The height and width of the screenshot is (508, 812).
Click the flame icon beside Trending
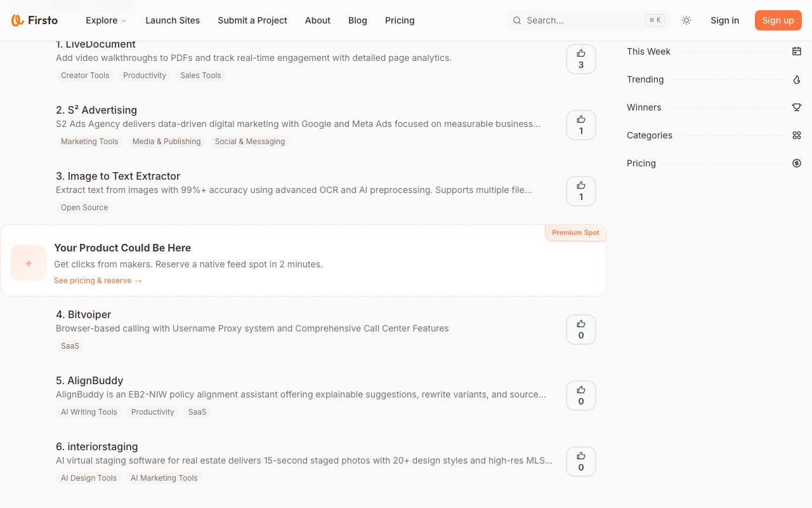[x=797, y=79]
